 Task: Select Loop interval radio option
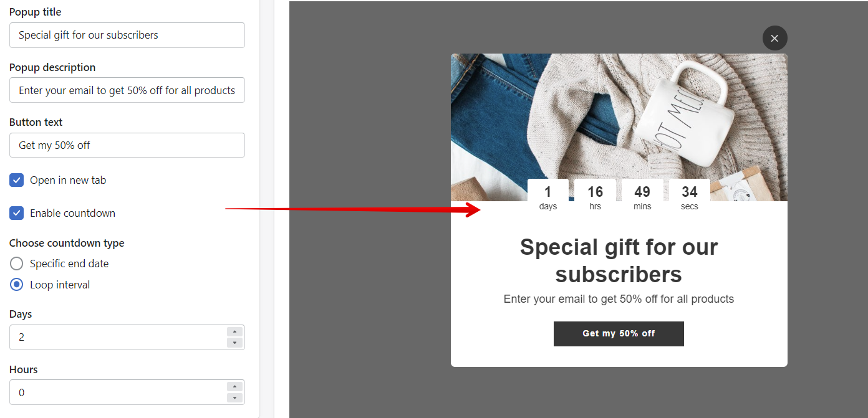point(17,285)
